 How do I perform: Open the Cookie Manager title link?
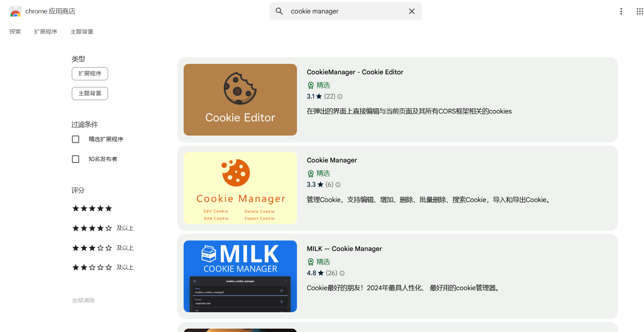click(x=332, y=160)
